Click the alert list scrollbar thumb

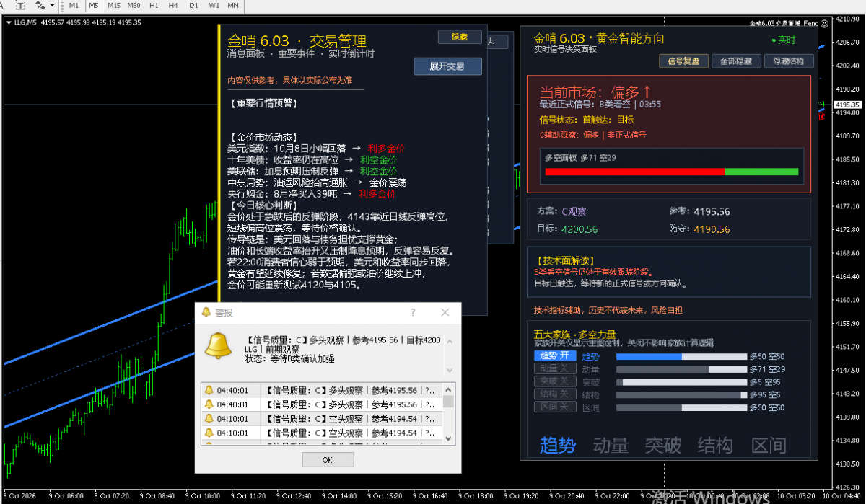coord(449,402)
